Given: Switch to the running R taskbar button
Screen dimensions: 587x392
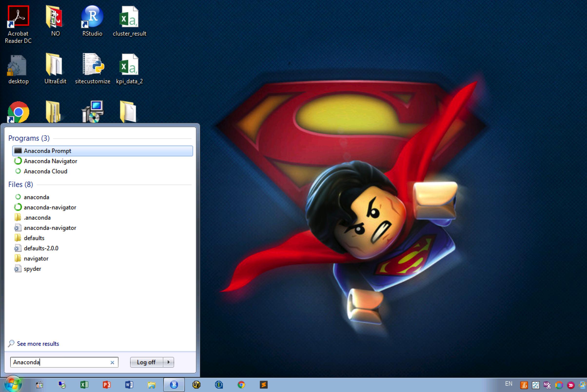Looking at the screenshot, I should (174, 385).
